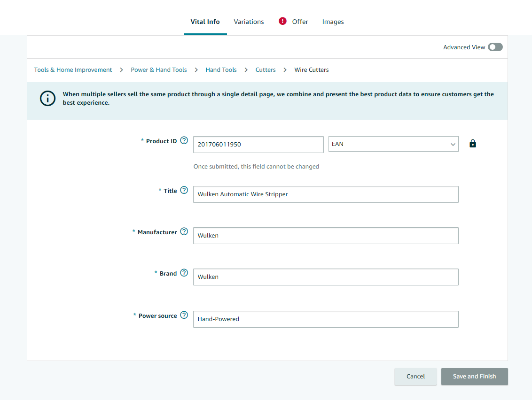
Task: Click the red error icon on Offer tab
Action: point(282,21)
